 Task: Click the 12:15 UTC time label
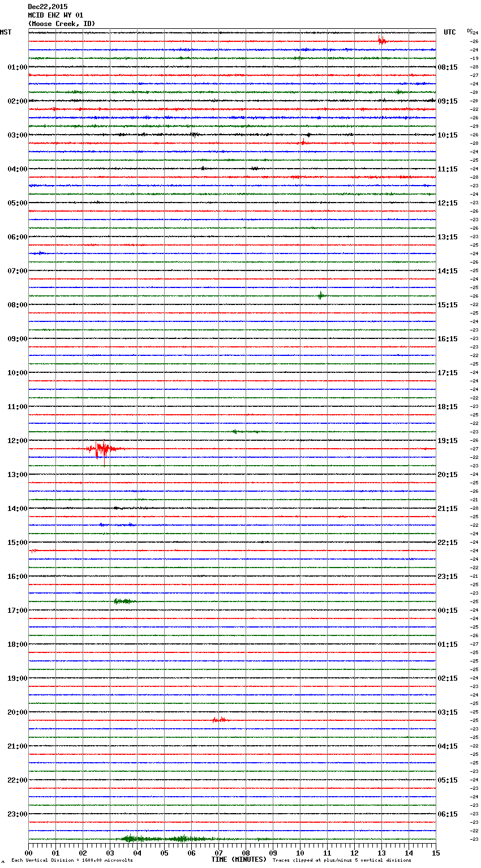pos(448,203)
